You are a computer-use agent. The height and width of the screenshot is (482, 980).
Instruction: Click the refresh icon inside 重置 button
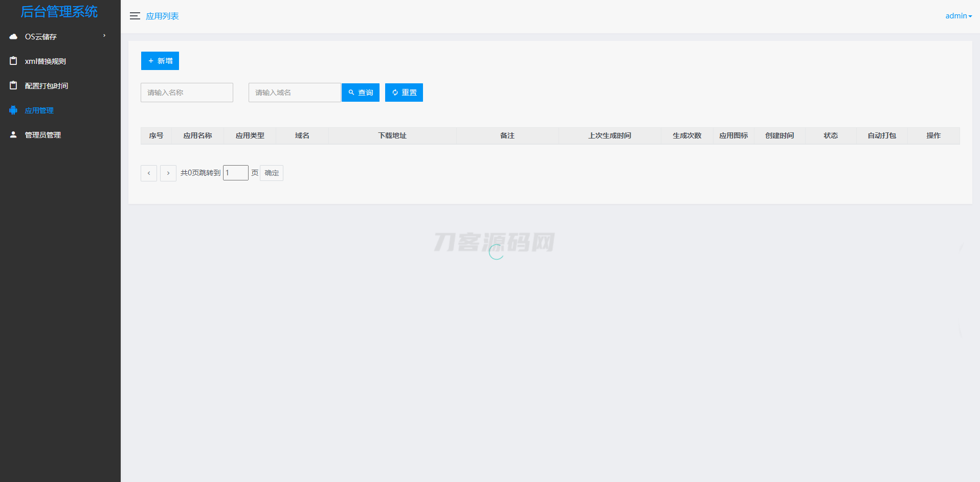(x=394, y=93)
